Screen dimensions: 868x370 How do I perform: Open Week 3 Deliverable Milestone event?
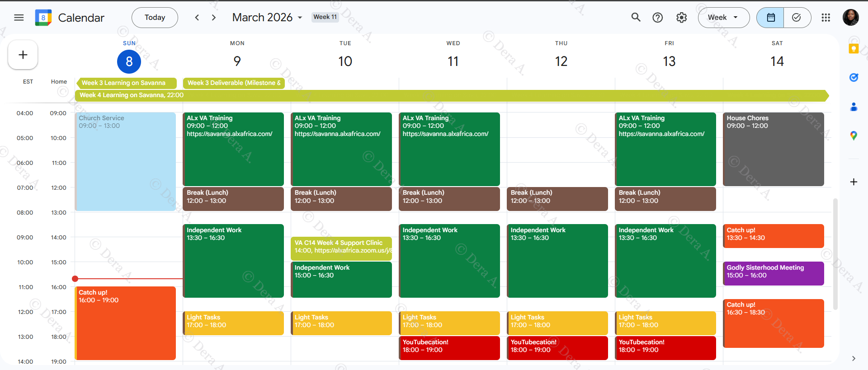[x=234, y=83]
